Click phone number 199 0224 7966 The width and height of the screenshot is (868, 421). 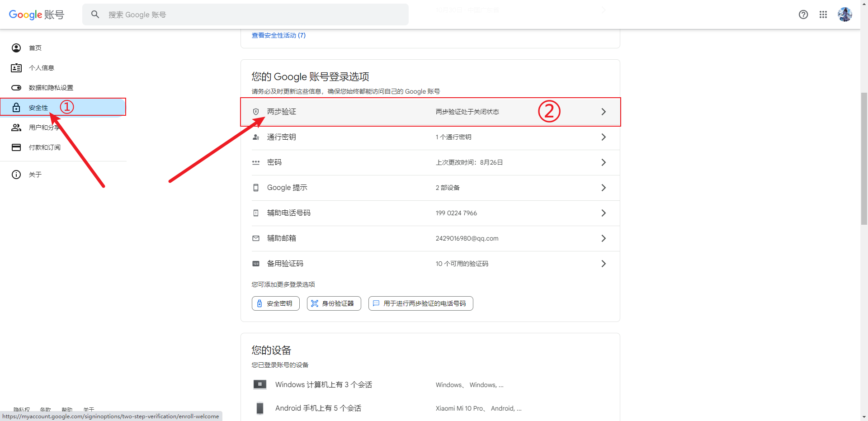point(456,213)
